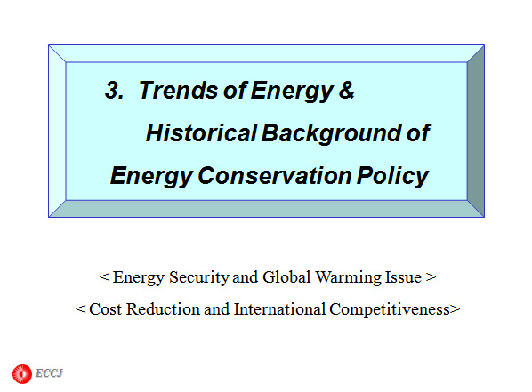Click the ECCJ text beside the logo
The width and height of the screenshot is (532, 392).
point(49,373)
